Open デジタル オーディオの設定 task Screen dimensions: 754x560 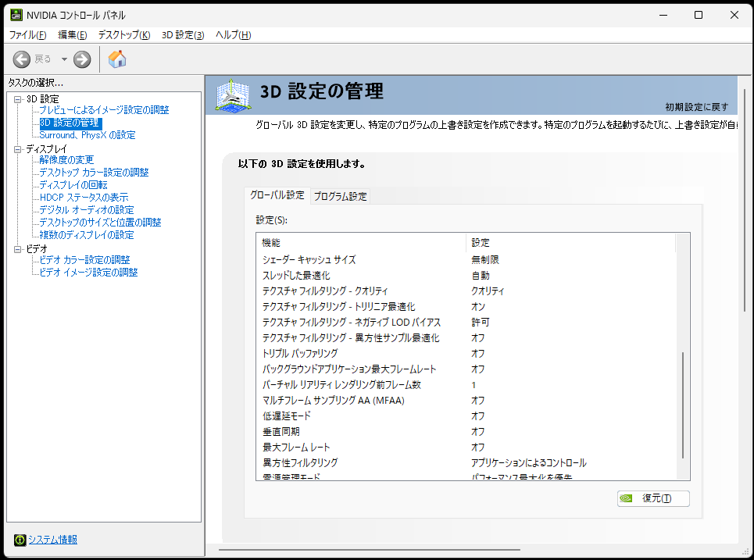coord(87,210)
